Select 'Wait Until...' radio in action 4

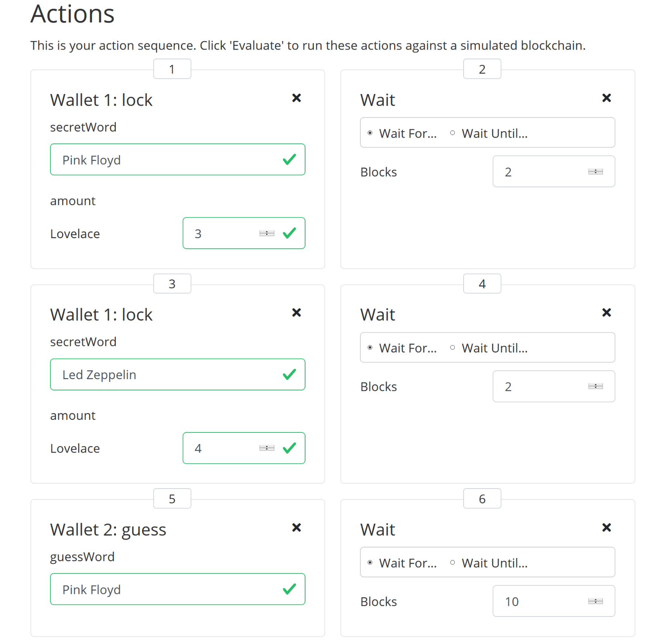coord(452,348)
